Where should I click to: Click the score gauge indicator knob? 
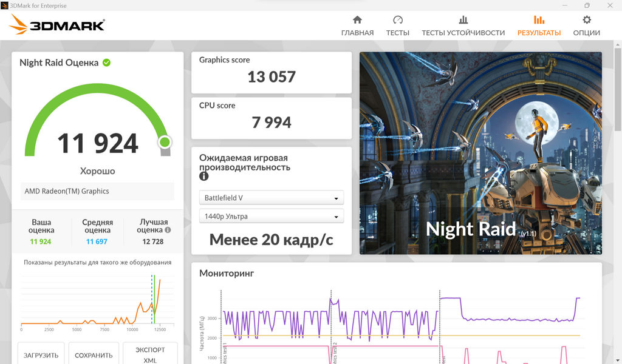coord(165,143)
